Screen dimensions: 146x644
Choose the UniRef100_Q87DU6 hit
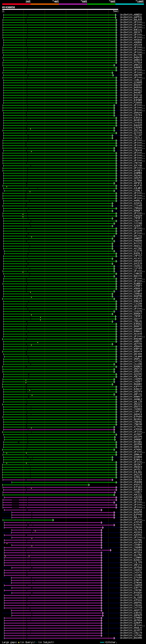[131, 568]
